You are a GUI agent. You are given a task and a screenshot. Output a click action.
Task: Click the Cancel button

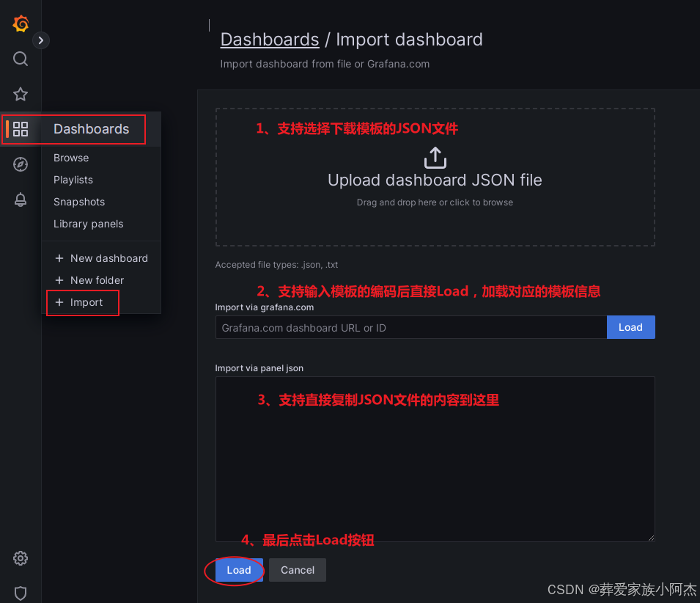tap(298, 570)
